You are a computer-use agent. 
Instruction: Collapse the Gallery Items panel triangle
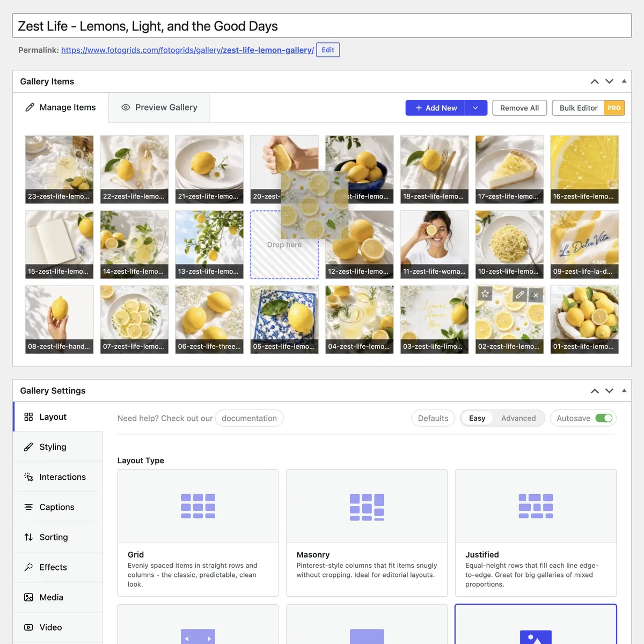pyautogui.click(x=624, y=81)
